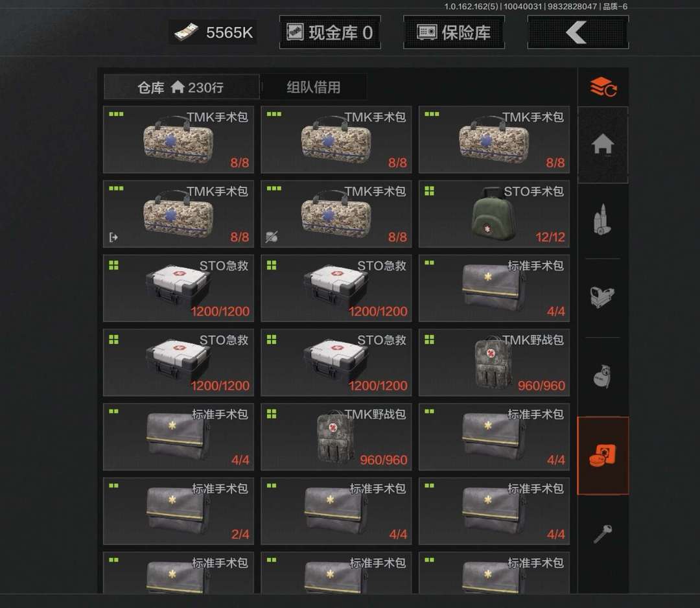Open the keys category icon
Screen dimensions: 700x608
(x=602, y=533)
